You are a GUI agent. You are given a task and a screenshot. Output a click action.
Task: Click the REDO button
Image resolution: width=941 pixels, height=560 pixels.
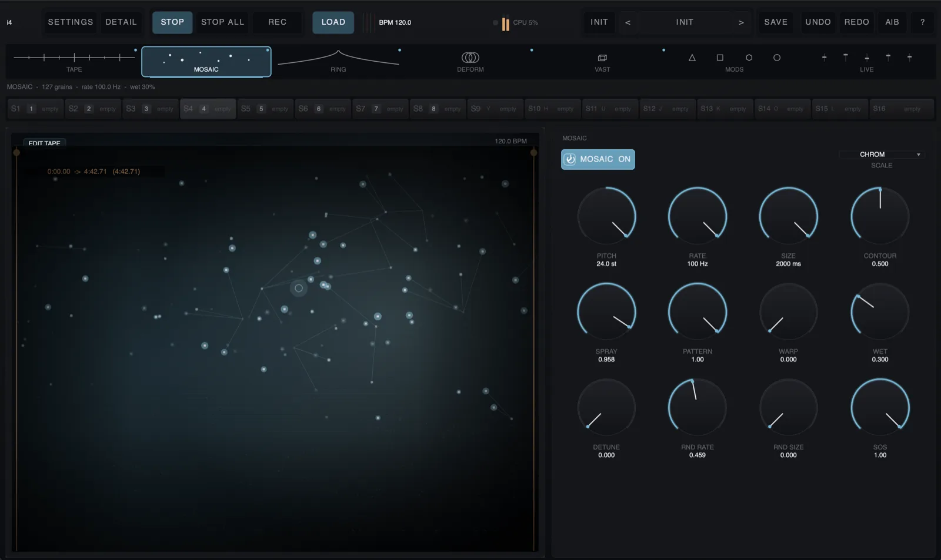[x=857, y=22]
